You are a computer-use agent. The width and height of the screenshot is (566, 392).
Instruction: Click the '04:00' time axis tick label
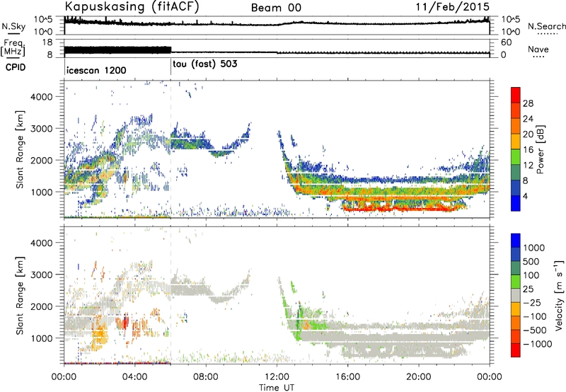pos(134,377)
